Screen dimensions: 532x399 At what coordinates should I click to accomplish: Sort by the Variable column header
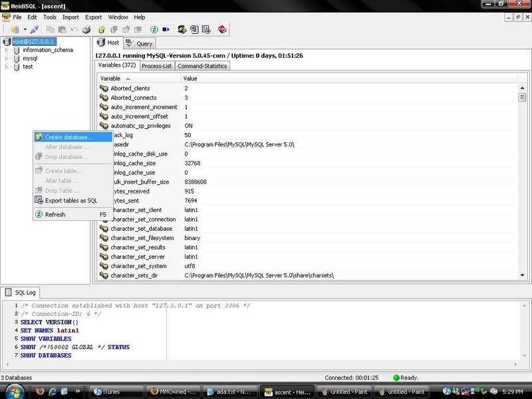(139, 78)
